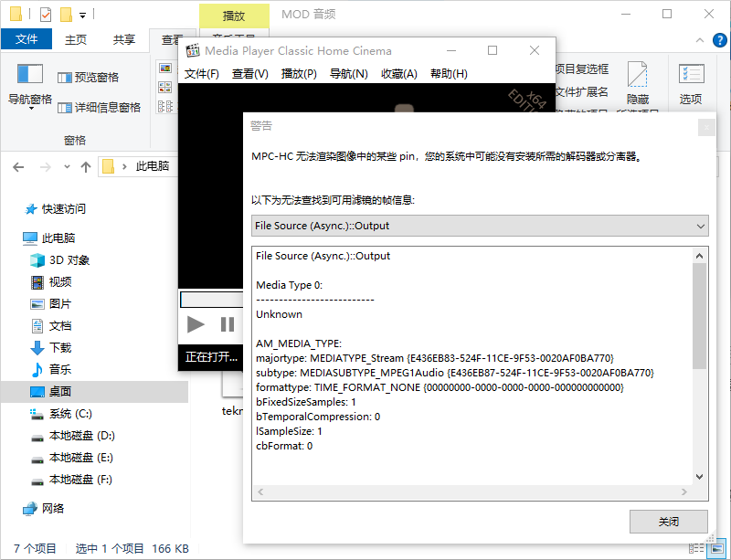Click Media Player Classic seek bar
The width and height of the screenshot is (731, 560).
[212, 300]
